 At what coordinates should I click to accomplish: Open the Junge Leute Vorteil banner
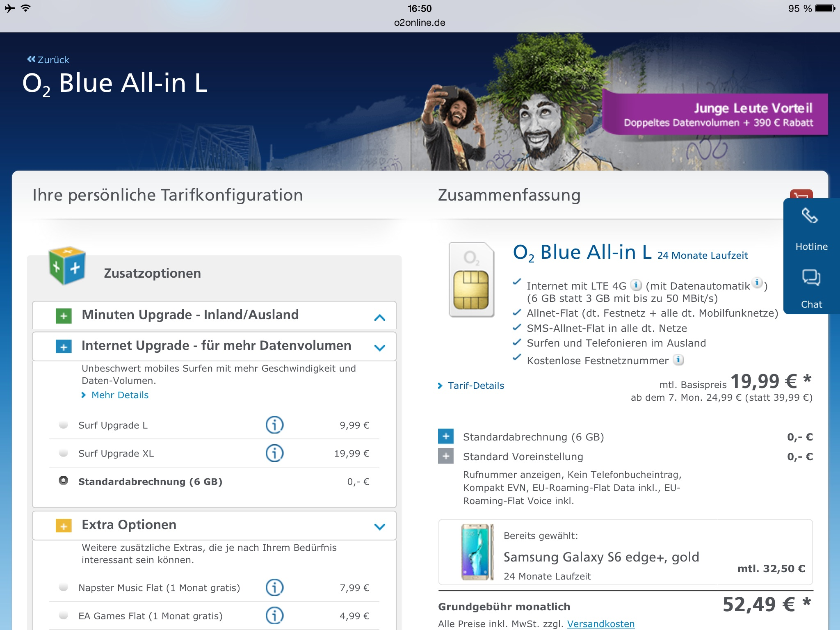pyautogui.click(x=715, y=114)
